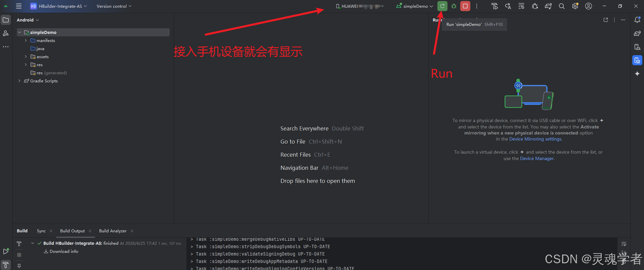644x270 pixels.
Task: Open Running Devices panel options menu
Action: pos(614,20)
